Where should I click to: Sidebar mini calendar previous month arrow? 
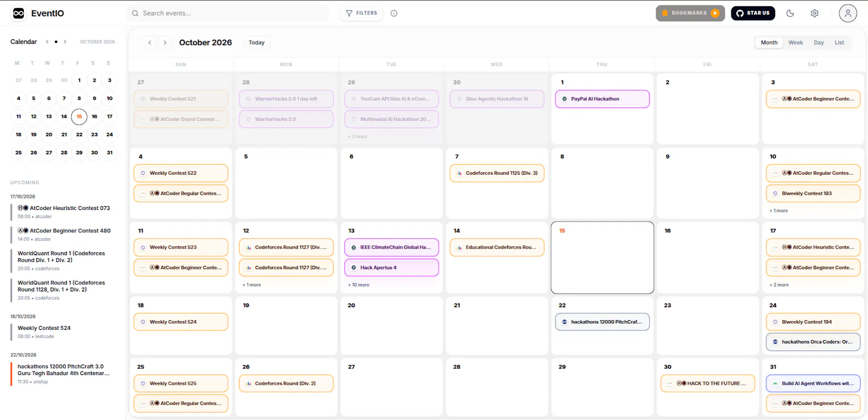(47, 42)
